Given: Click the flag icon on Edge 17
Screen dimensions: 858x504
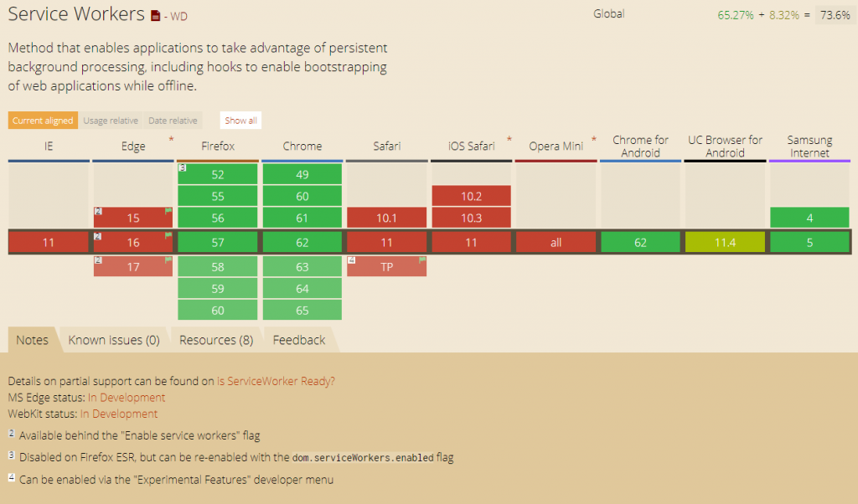Looking at the screenshot, I should pyautogui.click(x=168, y=260).
